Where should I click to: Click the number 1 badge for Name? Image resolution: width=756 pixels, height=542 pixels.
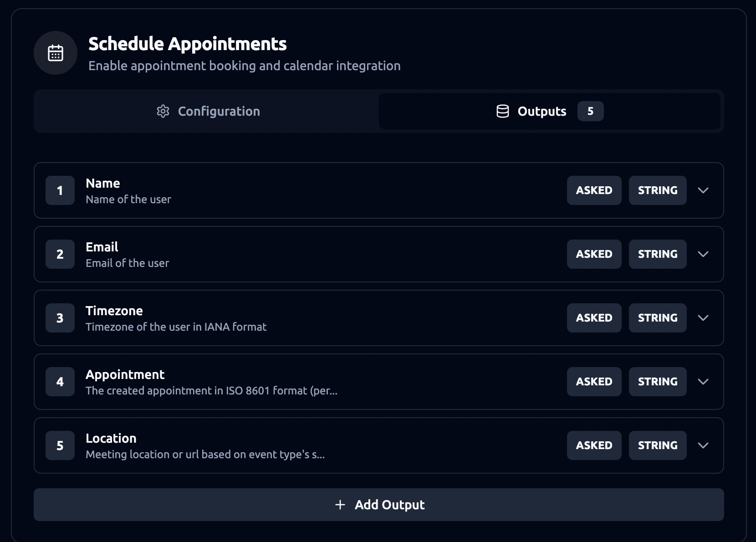(x=60, y=190)
